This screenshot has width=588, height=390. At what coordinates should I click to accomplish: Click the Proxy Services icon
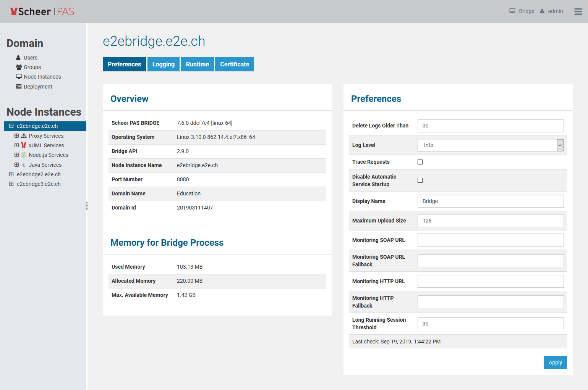24,136
